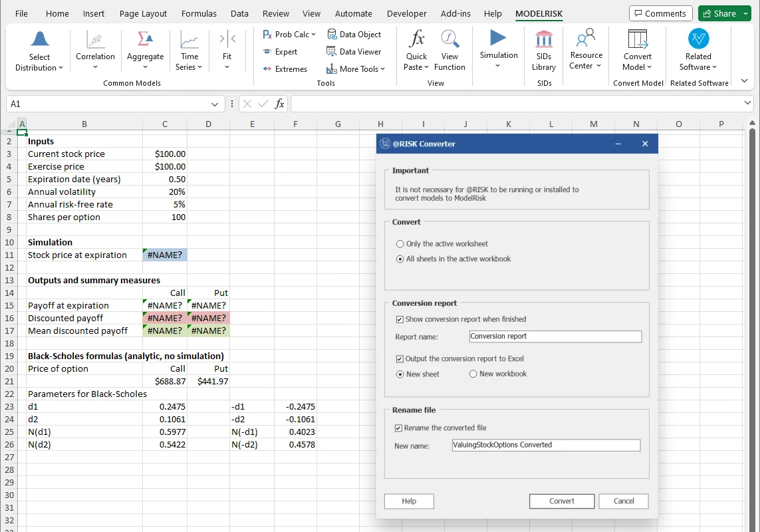Open the View Function tool
This screenshot has height=532, width=760.
click(x=449, y=51)
